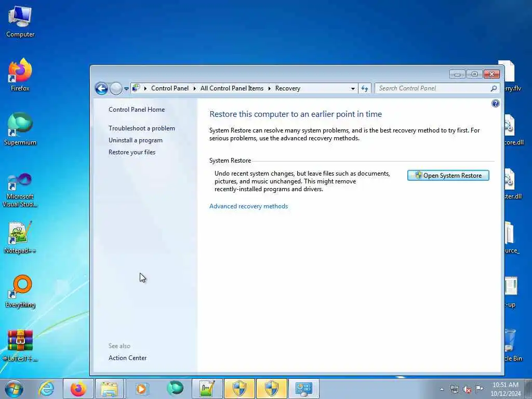This screenshot has height=399, width=532.
Task: Open Troubleshoot a problem link
Action: [x=142, y=128]
